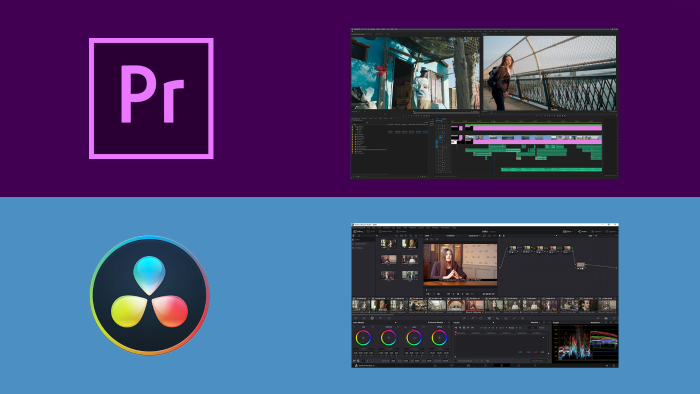Click the Premiere timeline playhead marker

(x=494, y=122)
